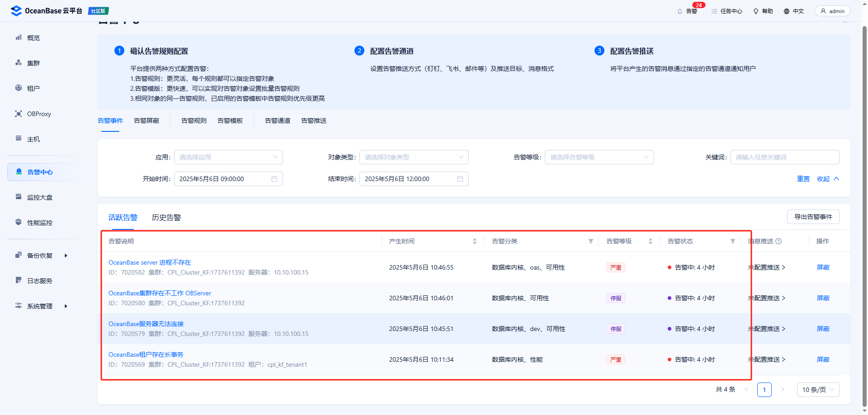Switch to 告警事件 tab
The width and height of the screenshot is (868, 415).
110,121
